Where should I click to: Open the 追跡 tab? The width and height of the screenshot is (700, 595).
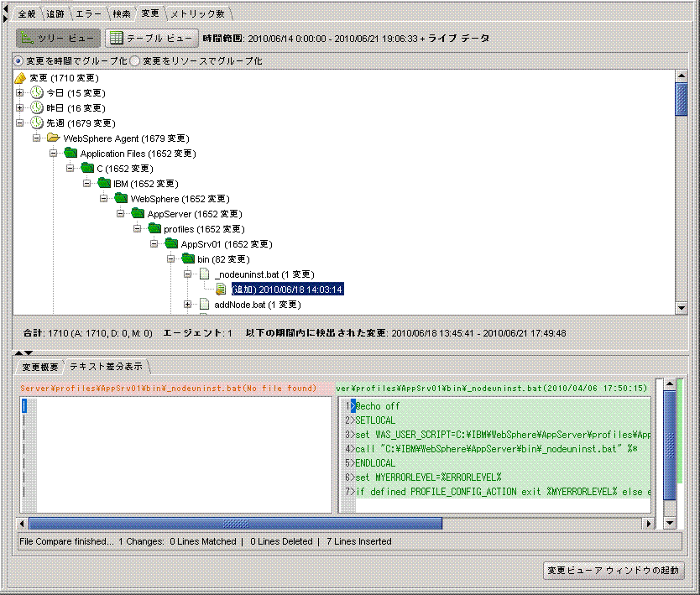(55, 13)
